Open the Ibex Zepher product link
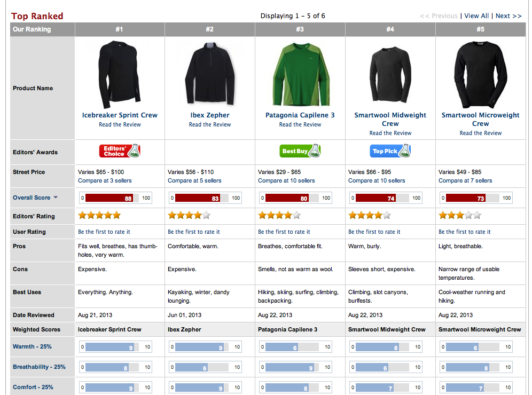The width and height of the screenshot is (532, 395). pyautogui.click(x=210, y=115)
